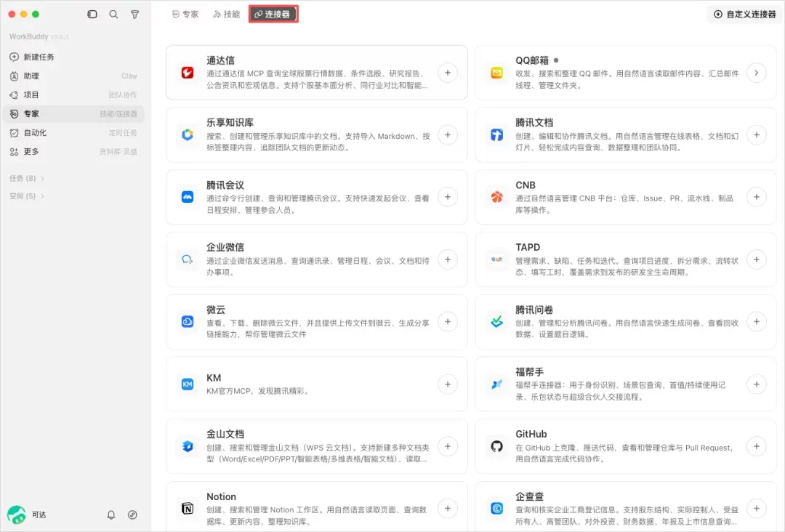Click the WorkBuddy app title

tap(28, 36)
